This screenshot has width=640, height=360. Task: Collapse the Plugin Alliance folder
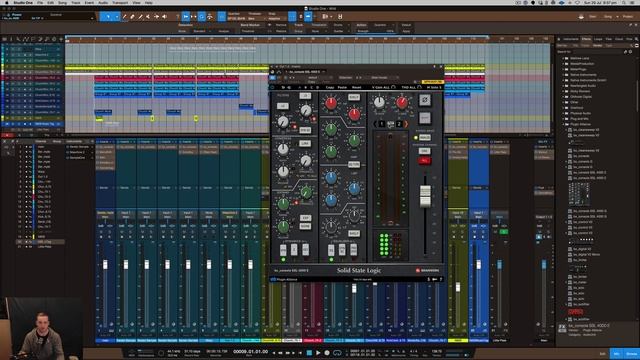pyautogui.click(x=563, y=124)
